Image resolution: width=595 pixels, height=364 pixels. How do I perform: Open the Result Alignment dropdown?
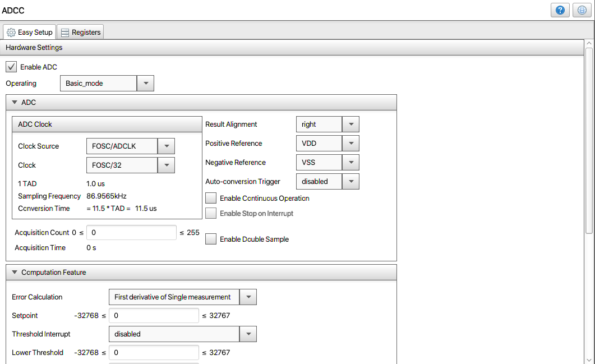point(351,124)
